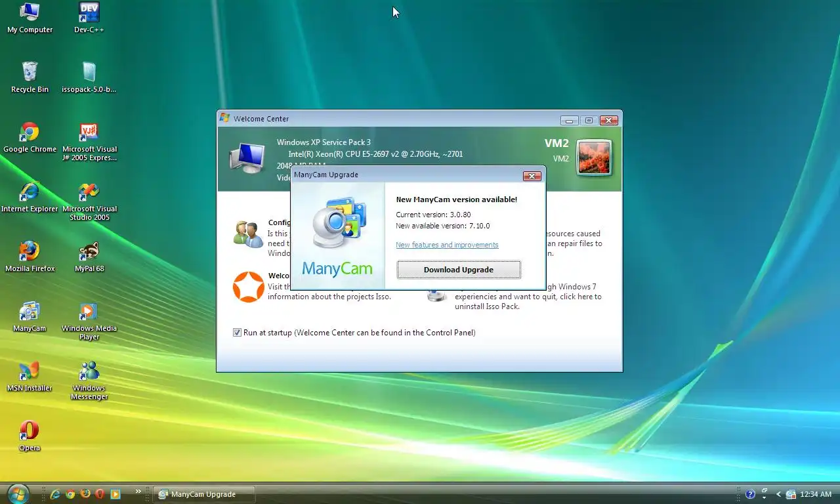Viewport: 840px width, 504px height.
Task: Click 'New available version: 7.10.0' text
Action: [443, 226]
